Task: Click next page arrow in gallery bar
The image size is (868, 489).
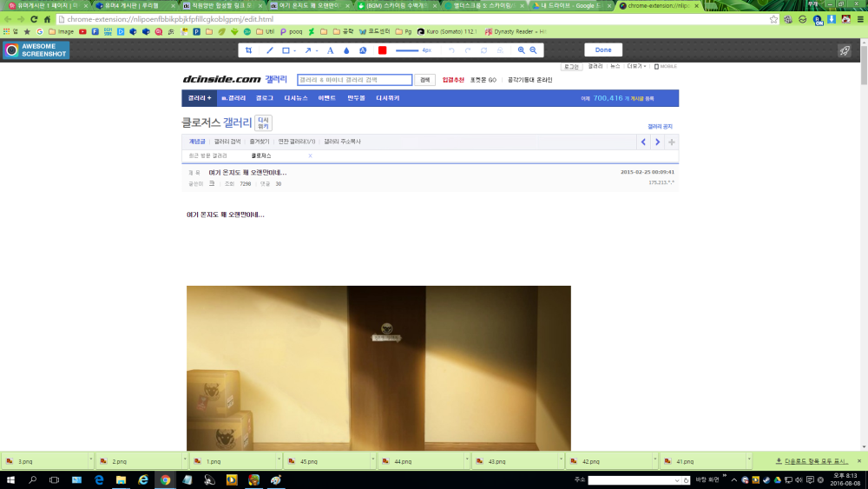Action: [657, 142]
